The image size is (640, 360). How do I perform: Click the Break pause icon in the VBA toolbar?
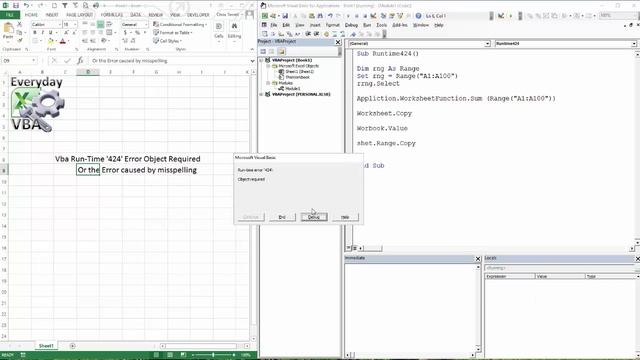(357, 16)
